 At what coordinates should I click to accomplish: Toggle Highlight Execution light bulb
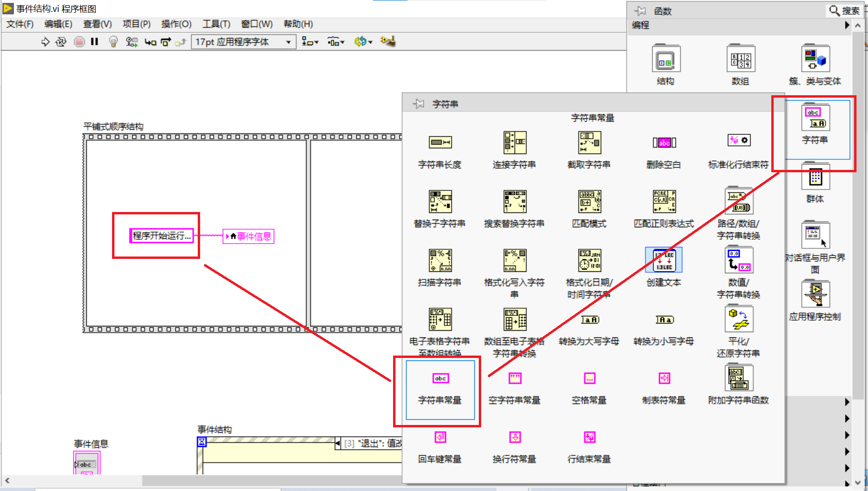click(113, 42)
